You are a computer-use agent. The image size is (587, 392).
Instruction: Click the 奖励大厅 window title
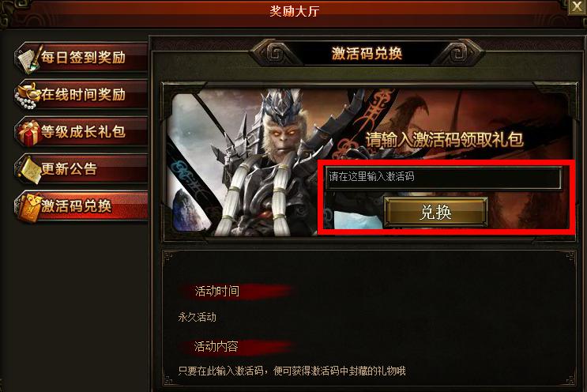(x=294, y=11)
